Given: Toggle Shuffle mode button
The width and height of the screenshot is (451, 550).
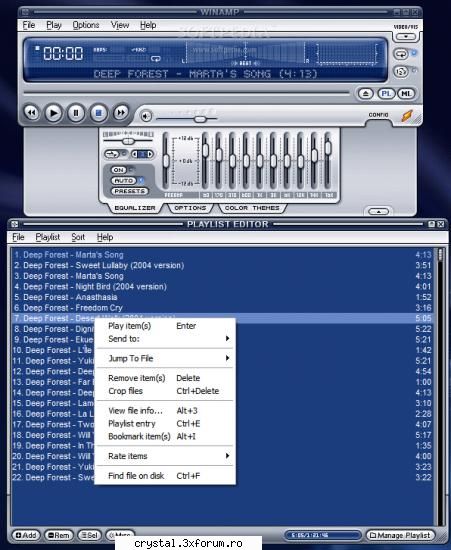Looking at the screenshot, I should [401, 72].
